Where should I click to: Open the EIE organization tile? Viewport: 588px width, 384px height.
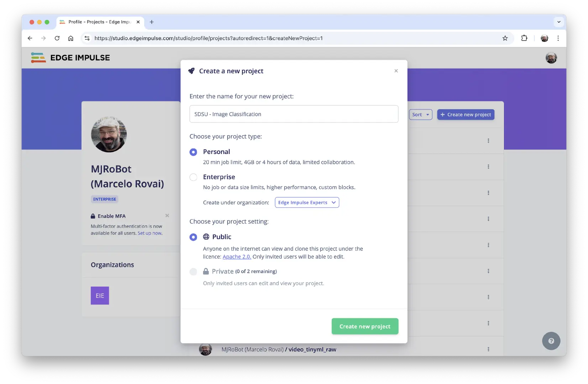100,295
